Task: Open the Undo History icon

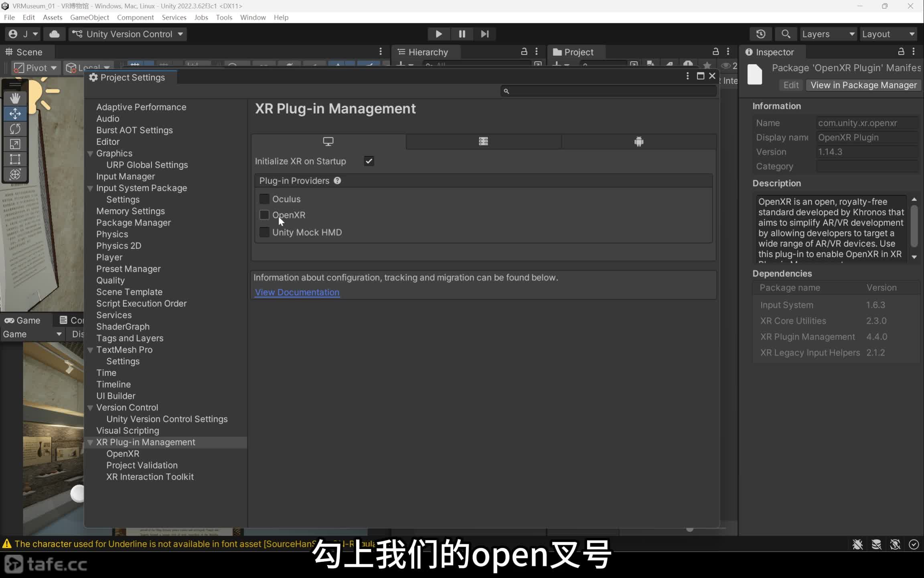Action: pyautogui.click(x=761, y=34)
